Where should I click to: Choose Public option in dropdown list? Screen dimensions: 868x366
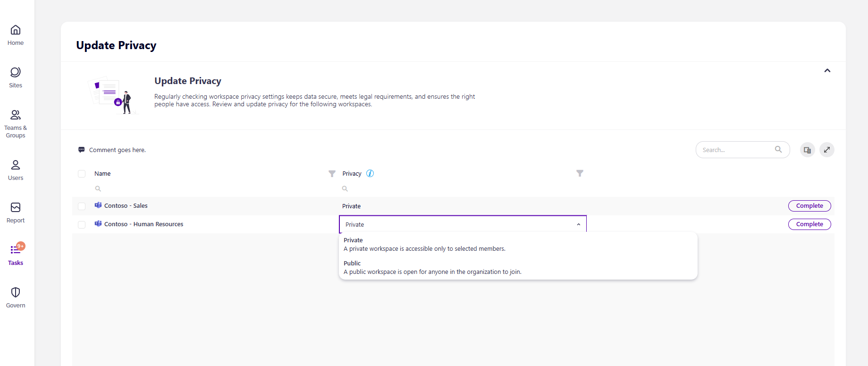coord(518,267)
